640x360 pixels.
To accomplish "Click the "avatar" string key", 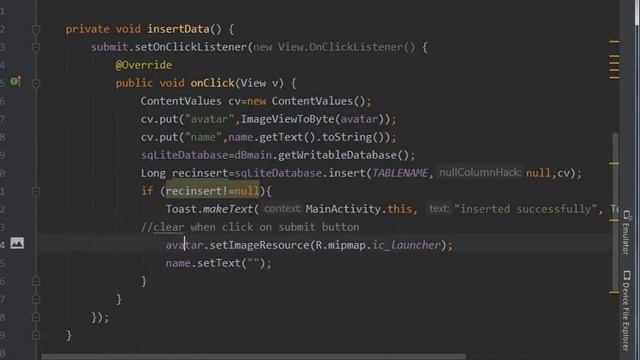I will coord(209,119).
